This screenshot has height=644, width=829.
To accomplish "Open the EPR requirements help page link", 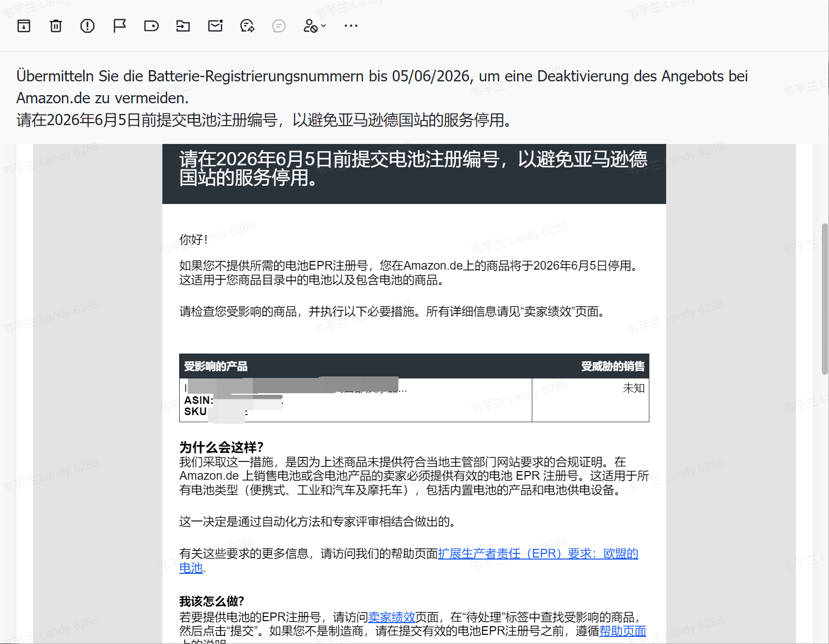I will coord(538,553).
